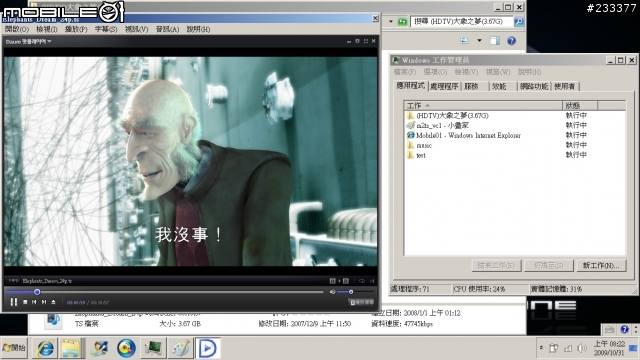This screenshot has width=640, height=360.
Task: Switch to 網路功能 tab in Task Manager
Action: (534, 87)
